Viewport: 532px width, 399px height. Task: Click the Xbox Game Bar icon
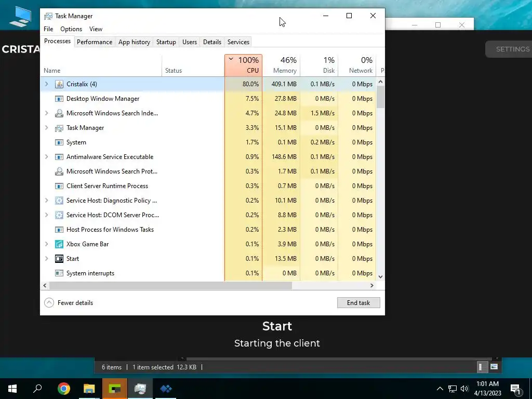click(x=59, y=244)
